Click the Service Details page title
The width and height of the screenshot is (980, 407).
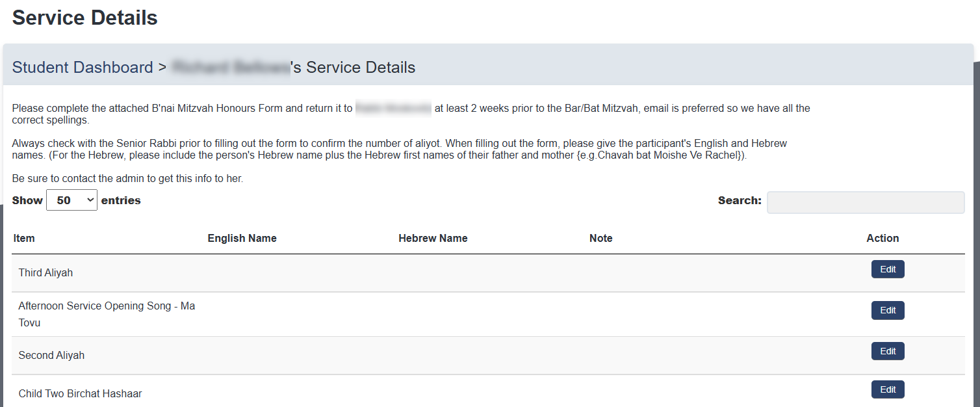(84, 18)
